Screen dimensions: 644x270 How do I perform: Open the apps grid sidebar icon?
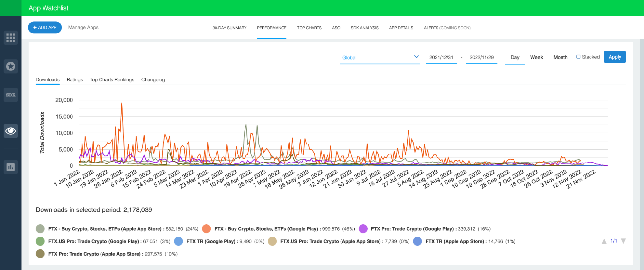11,38
